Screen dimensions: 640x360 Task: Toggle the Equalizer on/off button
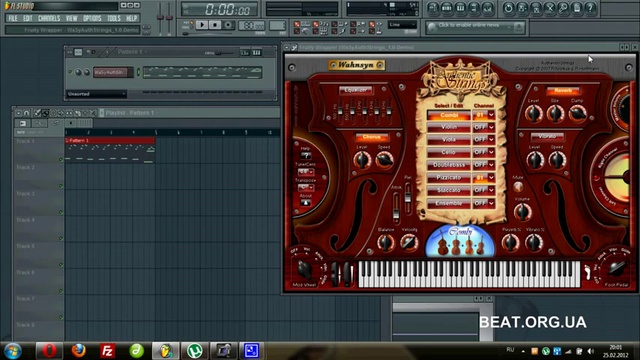click(x=356, y=90)
